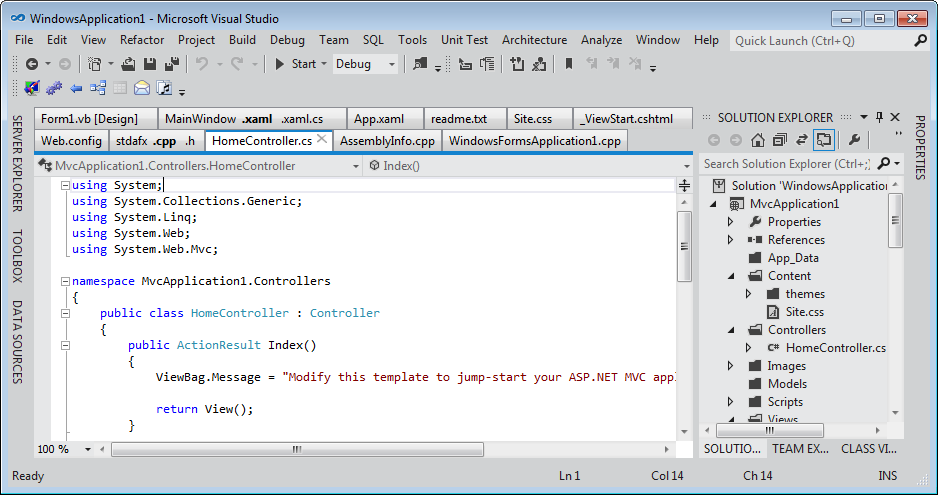Click the bookmark icon in the toolbar
This screenshot has width=938, height=495.
pos(569,64)
